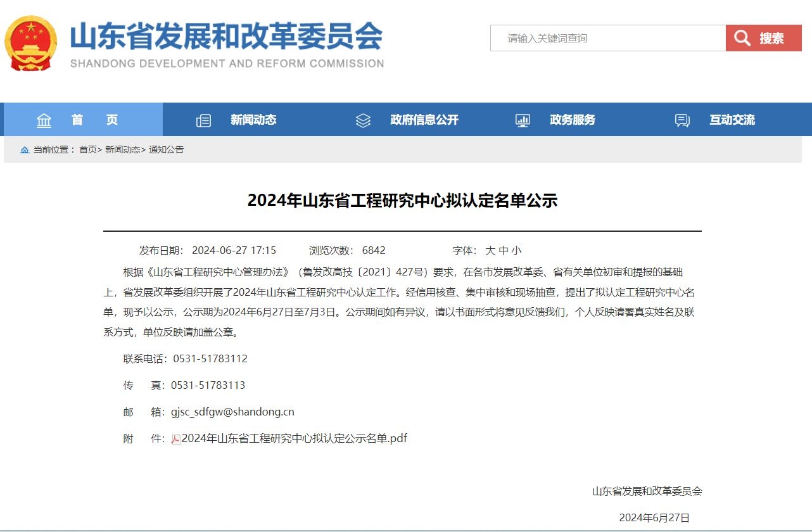Click the layered icon beside 政府信息公开
The height and width of the screenshot is (532, 812).
(x=362, y=119)
